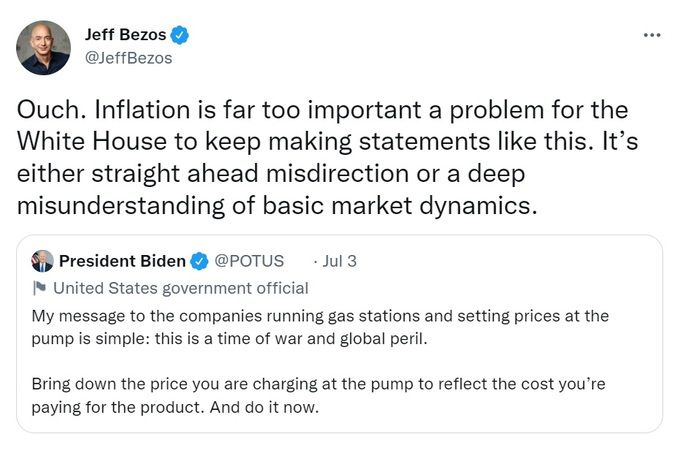Visit the @POTUS handle

249,261
